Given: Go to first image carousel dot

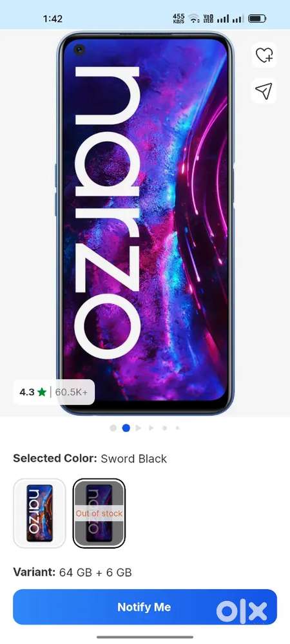Looking at the screenshot, I should (113, 428).
